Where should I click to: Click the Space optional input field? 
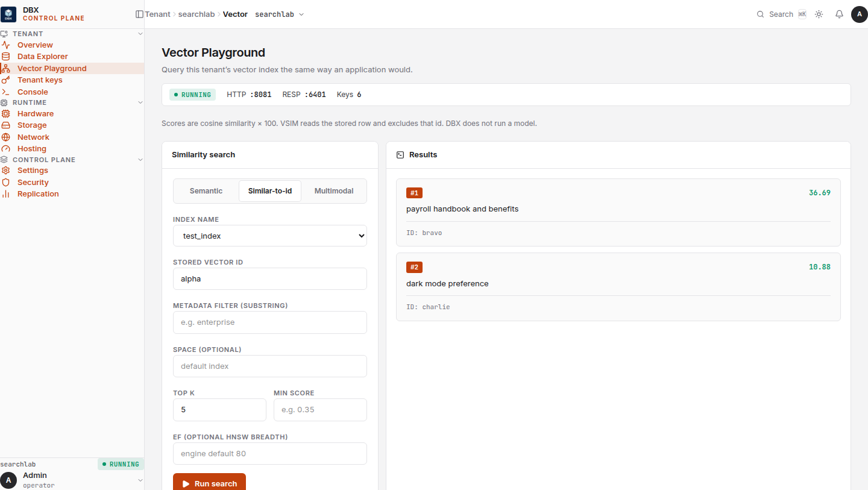[x=270, y=366]
